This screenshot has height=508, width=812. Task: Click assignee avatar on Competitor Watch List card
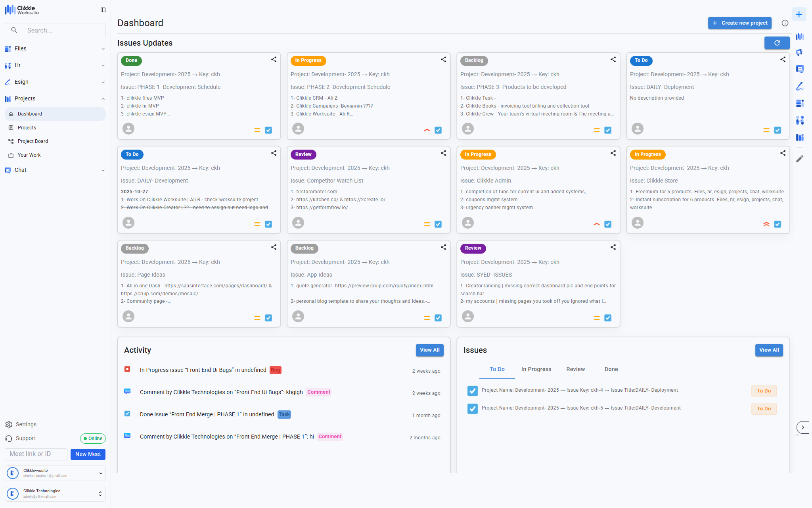click(x=298, y=223)
